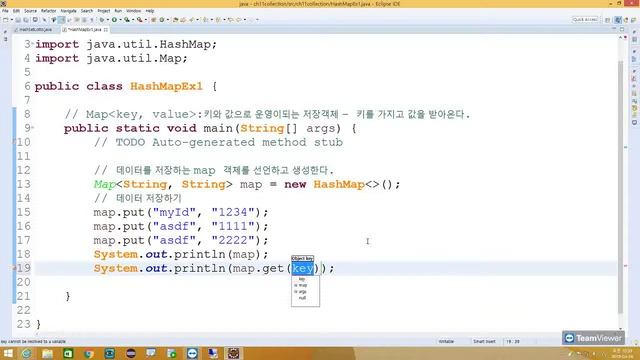Click the HashMapEx1 class name
Image resolution: width=640 pixels, height=360 pixels.
(x=166, y=86)
